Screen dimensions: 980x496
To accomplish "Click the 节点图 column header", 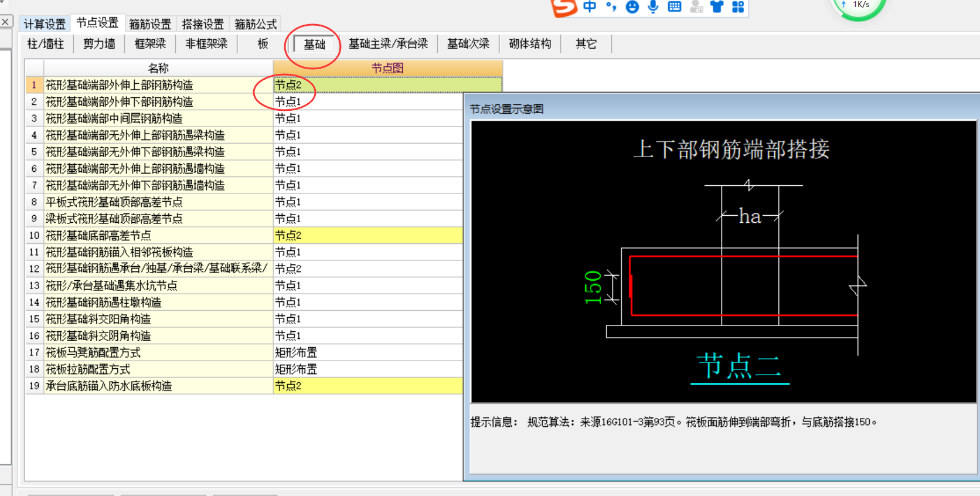I will (387, 68).
